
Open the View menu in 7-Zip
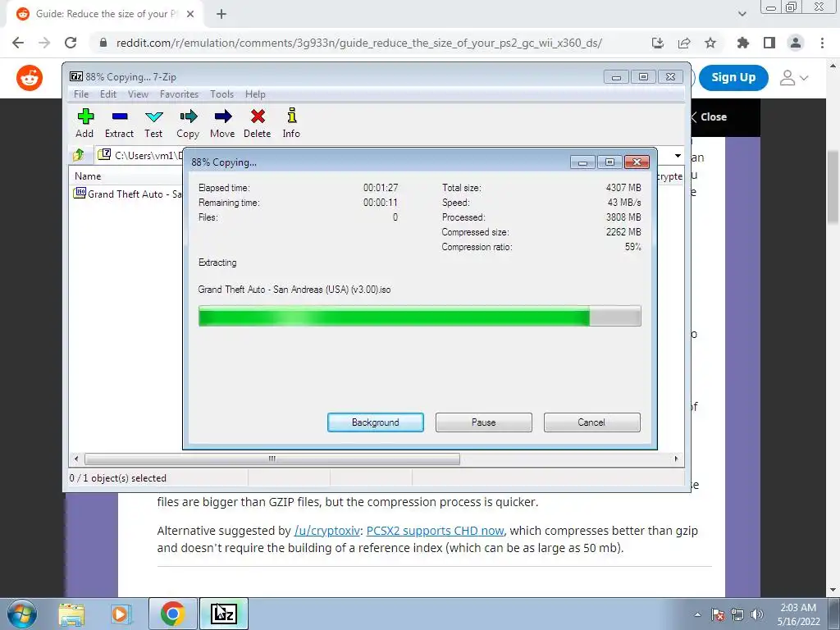pos(138,94)
